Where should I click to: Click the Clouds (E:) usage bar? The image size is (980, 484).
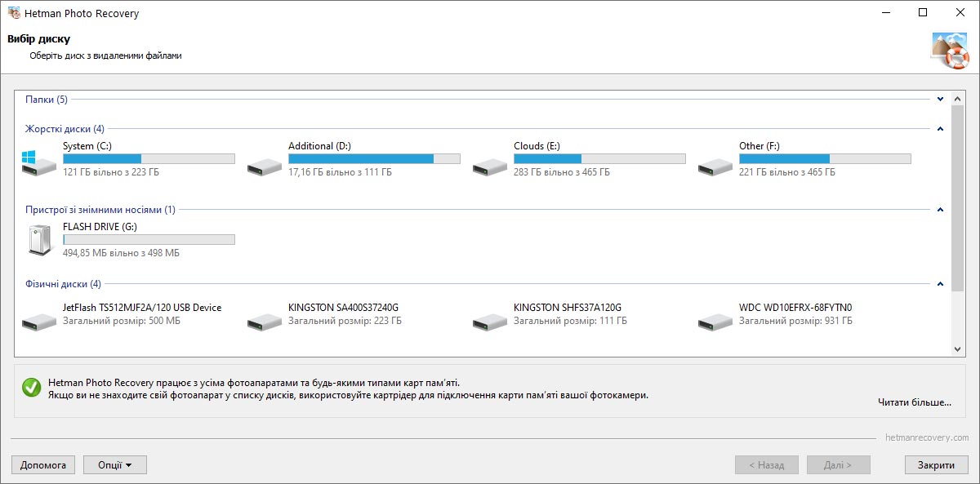coord(599,158)
